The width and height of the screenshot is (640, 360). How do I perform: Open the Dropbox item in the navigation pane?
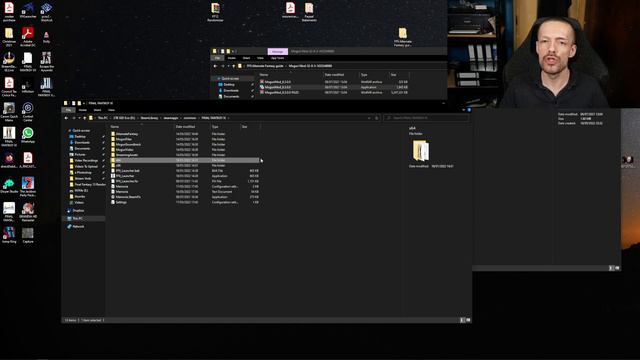pyautogui.click(x=78, y=211)
